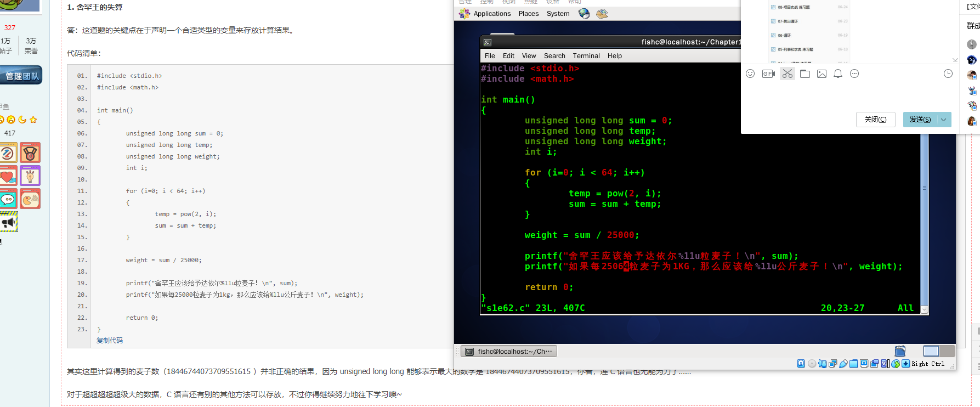Click the 复制代码 copy code link

[x=110, y=341]
